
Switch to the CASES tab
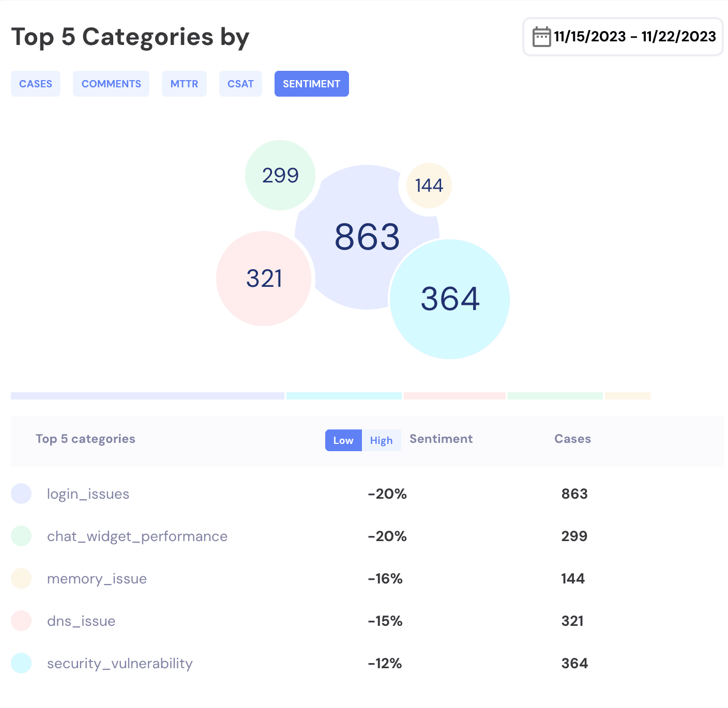(36, 84)
